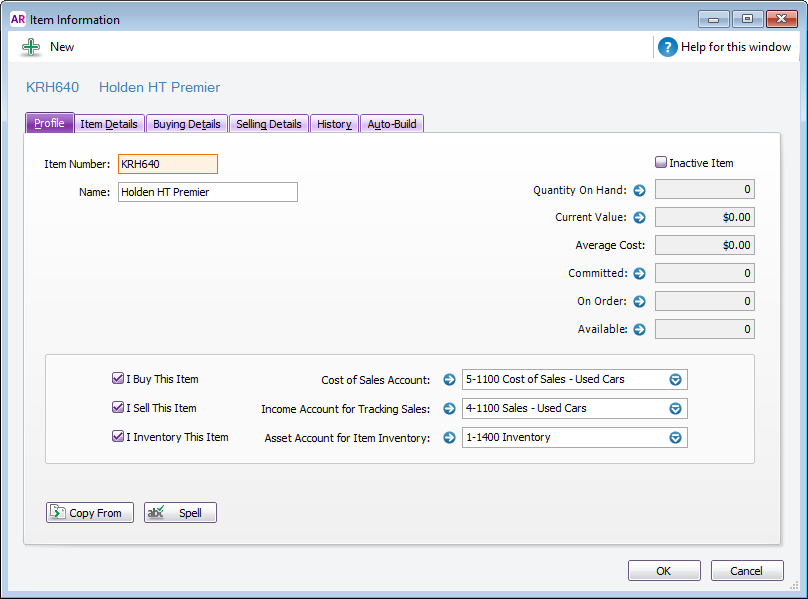This screenshot has height=599, width=808.
Task: Click the Quantity On Hand value field
Action: pos(704,189)
